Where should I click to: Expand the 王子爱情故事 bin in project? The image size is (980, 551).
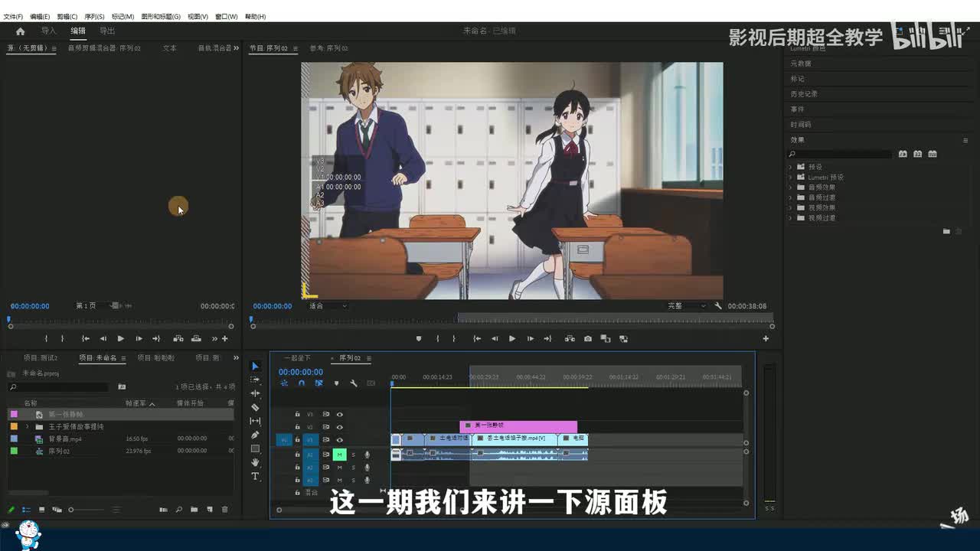[x=28, y=426]
